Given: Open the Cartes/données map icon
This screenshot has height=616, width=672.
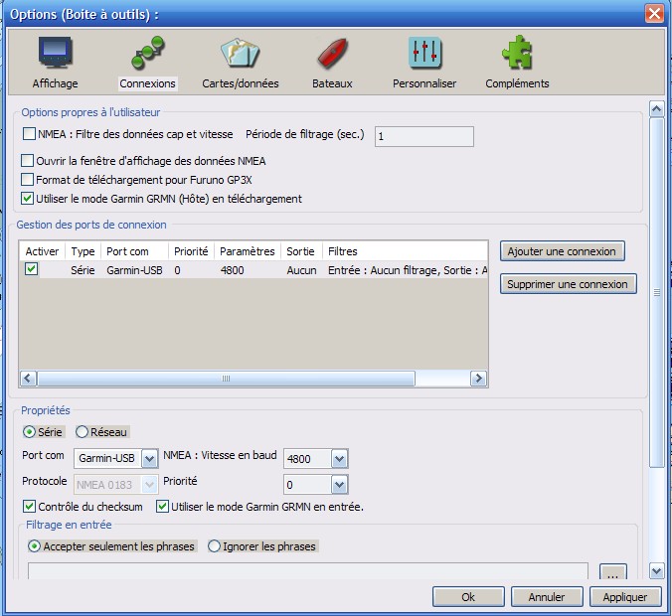Looking at the screenshot, I should coord(240,54).
